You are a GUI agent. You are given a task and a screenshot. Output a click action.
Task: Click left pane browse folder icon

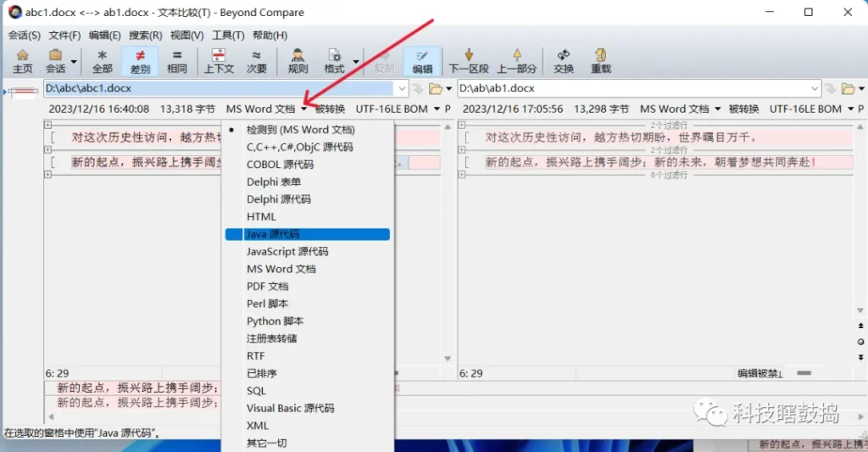[436, 89]
